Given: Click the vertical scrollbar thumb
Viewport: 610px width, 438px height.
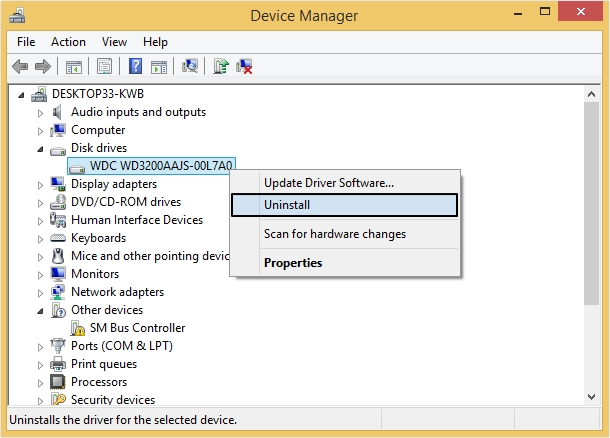Looking at the screenshot, I should (x=591, y=203).
